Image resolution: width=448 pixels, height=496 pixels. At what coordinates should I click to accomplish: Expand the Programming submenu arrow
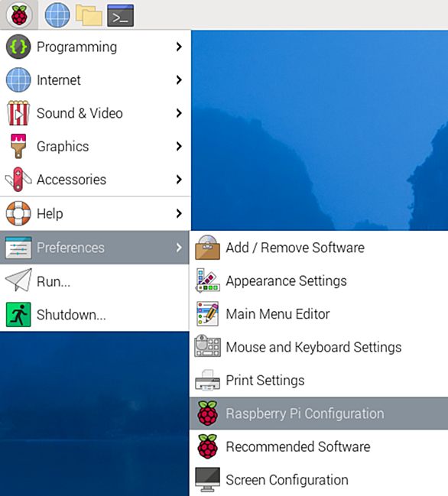(179, 47)
